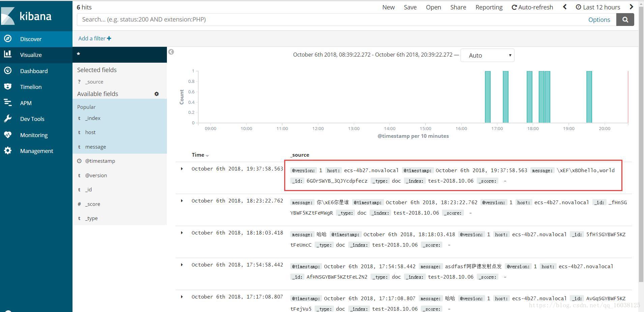
Task: Open Monitoring heartbeat icon
Action: (x=8, y=135)
